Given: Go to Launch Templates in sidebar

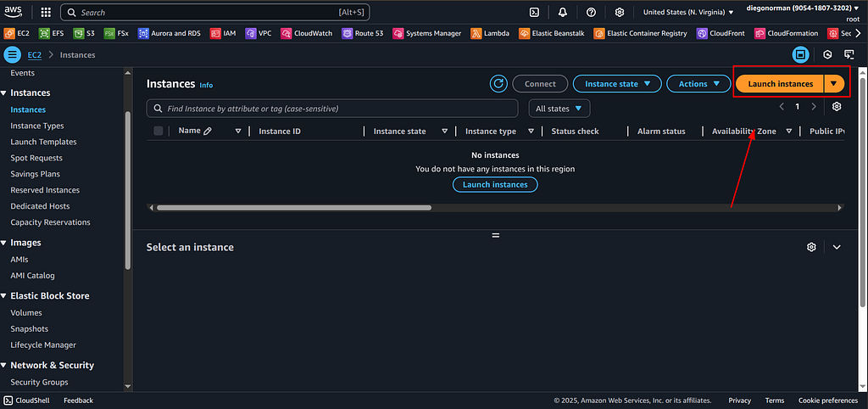Looking at the screenshot, I should [44, 142].
